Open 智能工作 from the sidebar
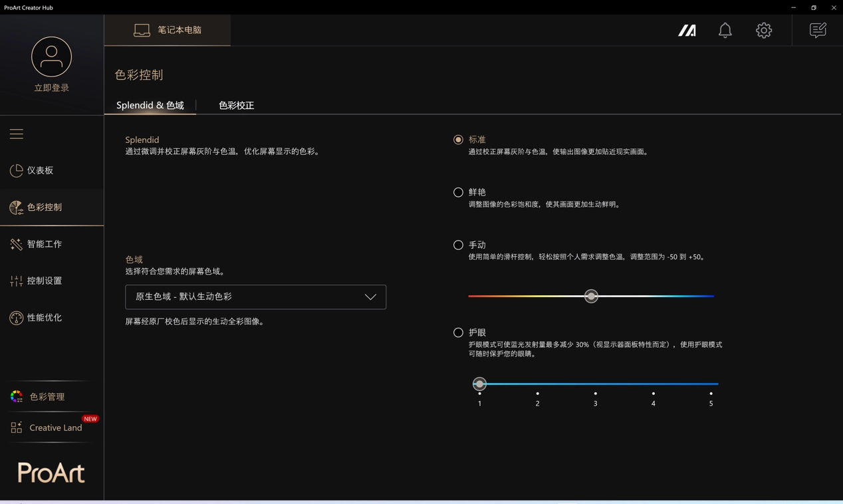This screenshot has height=504, width=843. [x=44, y=244]
